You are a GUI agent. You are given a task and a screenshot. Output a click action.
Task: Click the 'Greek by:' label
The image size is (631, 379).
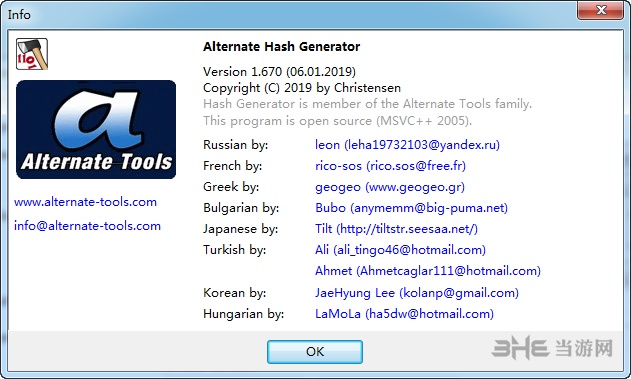click(231, 187)
